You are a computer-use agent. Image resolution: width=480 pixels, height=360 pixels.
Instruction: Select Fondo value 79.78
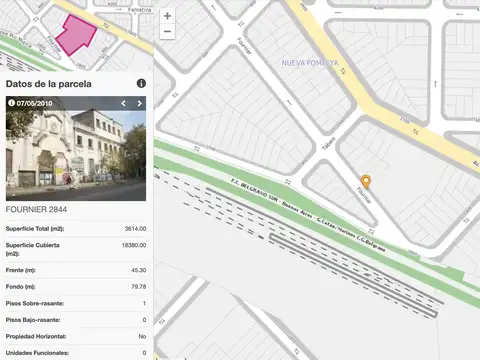[x=139, y=287]
